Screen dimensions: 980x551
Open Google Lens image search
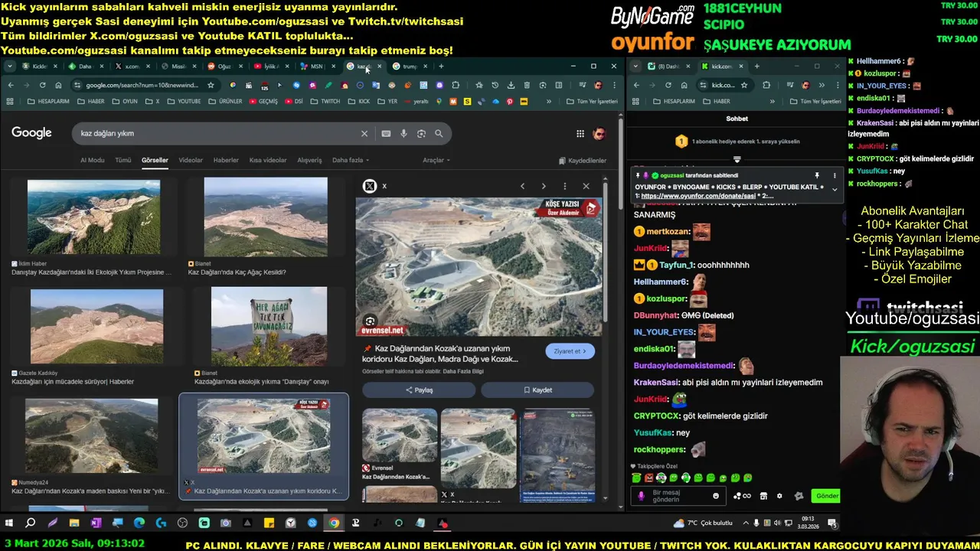pos(421,133)
